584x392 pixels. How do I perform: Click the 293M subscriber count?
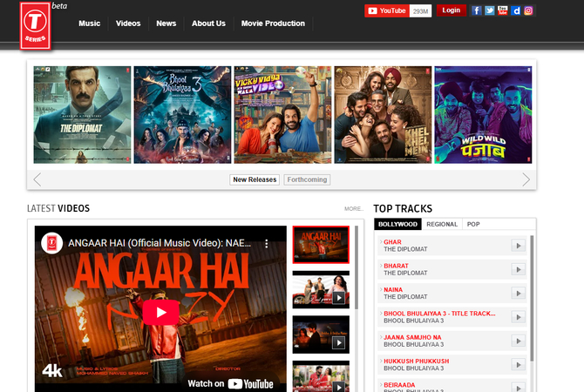point(420,11)
